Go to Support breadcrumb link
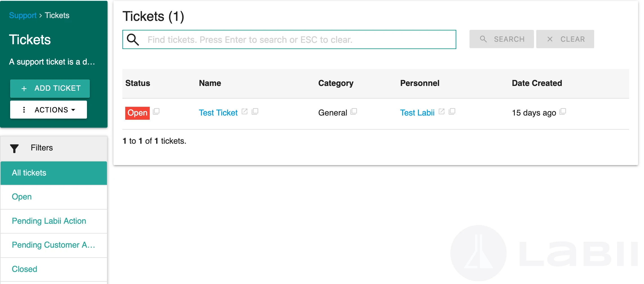Image resolution: width=644 pixels, height=284 pixels. tap(23, 15)
